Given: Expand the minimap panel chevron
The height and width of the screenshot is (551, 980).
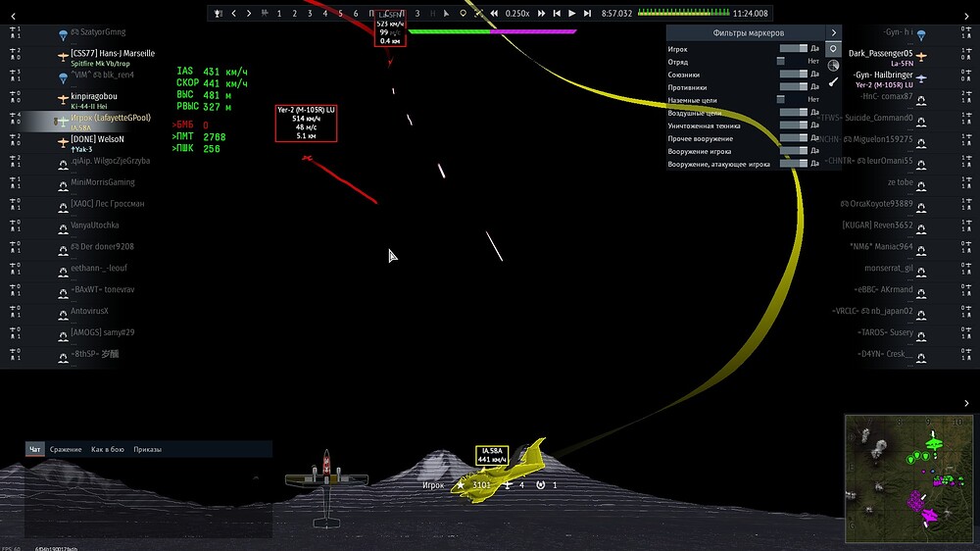Looking at the screenshot, I should 966,403.
